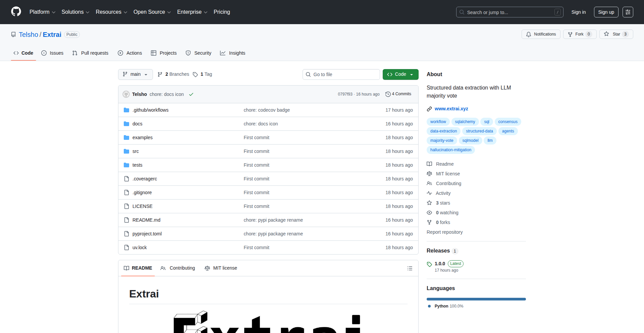Open the 1 Tag link
This screenshot has width=644, height=333.
tap(203, 74)
